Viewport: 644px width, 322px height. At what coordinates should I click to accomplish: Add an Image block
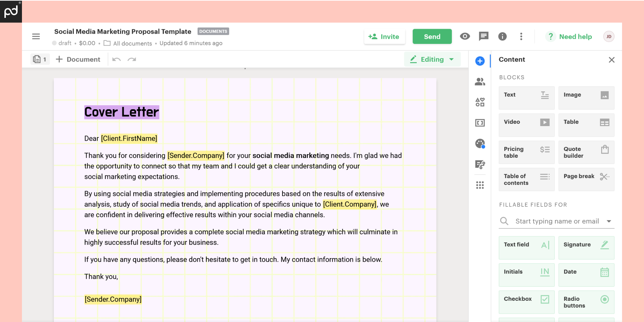point(586,98)
